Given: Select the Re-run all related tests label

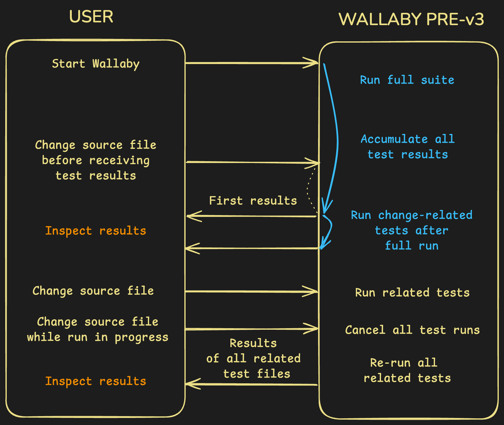Looking at the screenshot, I should pos(407,370).
